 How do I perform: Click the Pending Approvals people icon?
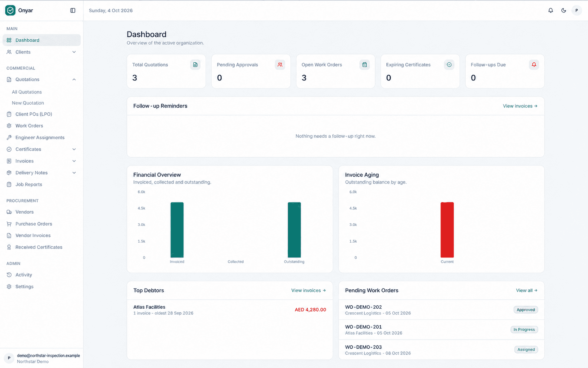coord(280,65)
